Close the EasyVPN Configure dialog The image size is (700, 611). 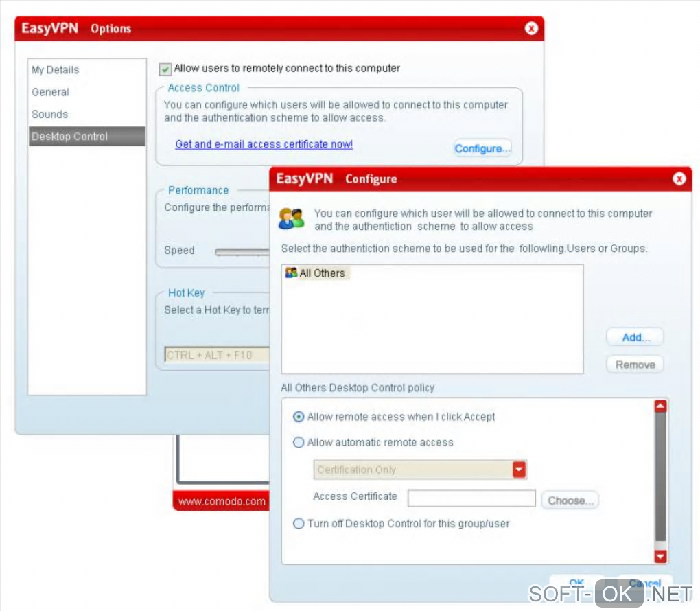coord(679,178)
